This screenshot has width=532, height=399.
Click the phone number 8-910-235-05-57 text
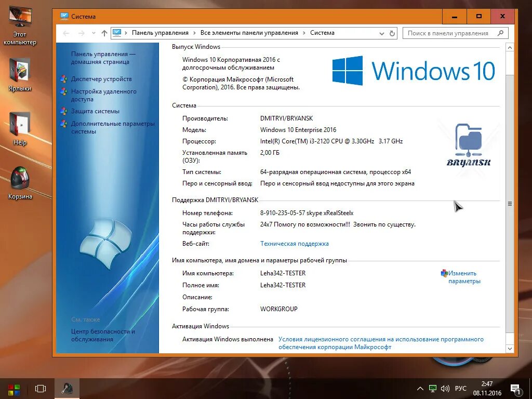point(283,213)
